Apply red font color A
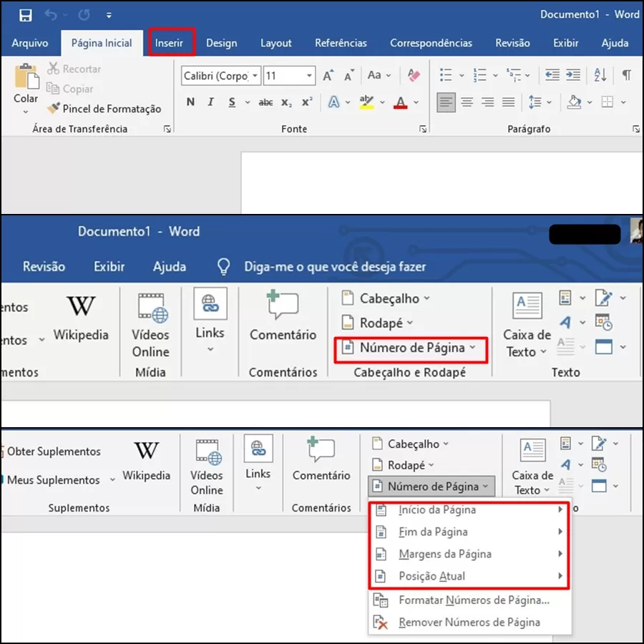 (x=401, y=102)
